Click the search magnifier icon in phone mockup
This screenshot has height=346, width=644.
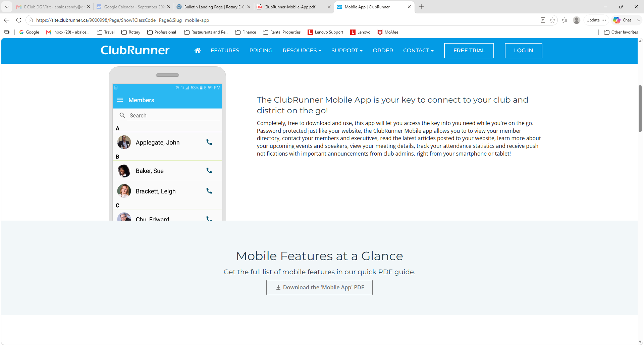(122, 115)
